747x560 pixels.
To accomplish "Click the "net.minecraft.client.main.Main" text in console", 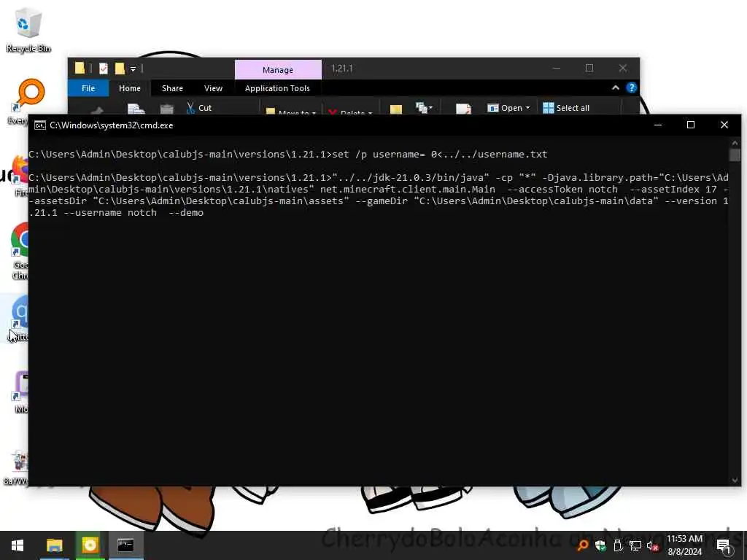I will 407,189.
